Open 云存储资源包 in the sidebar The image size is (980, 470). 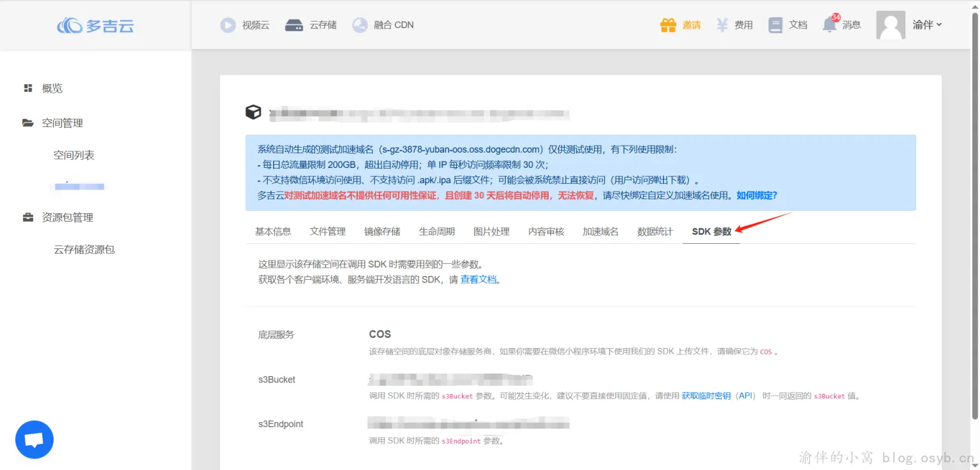(x=84, y=249)
